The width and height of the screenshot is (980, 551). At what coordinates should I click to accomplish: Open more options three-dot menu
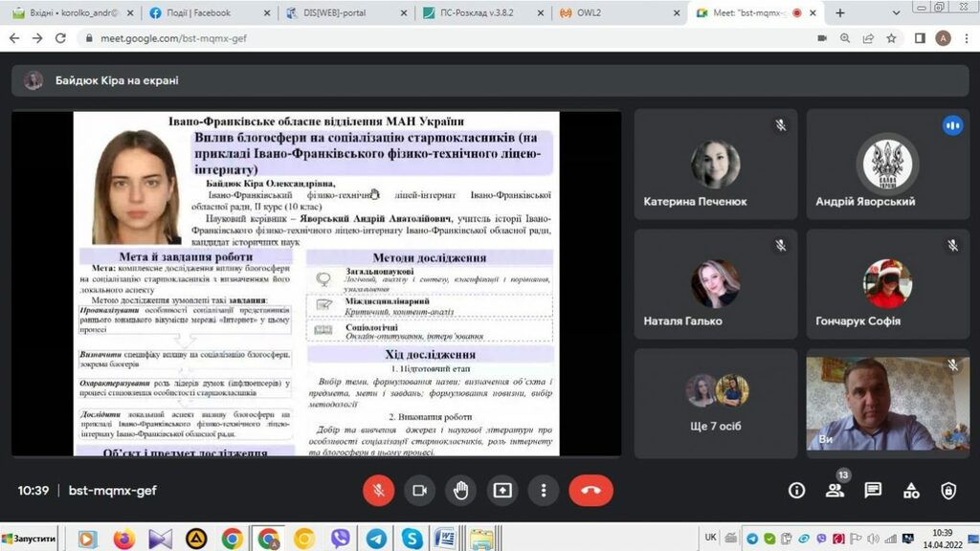[544, 491]
